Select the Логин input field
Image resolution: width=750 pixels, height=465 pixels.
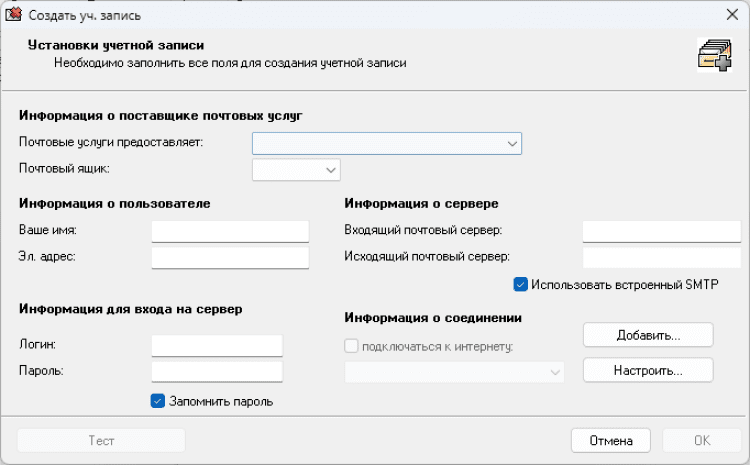(217, 345)
